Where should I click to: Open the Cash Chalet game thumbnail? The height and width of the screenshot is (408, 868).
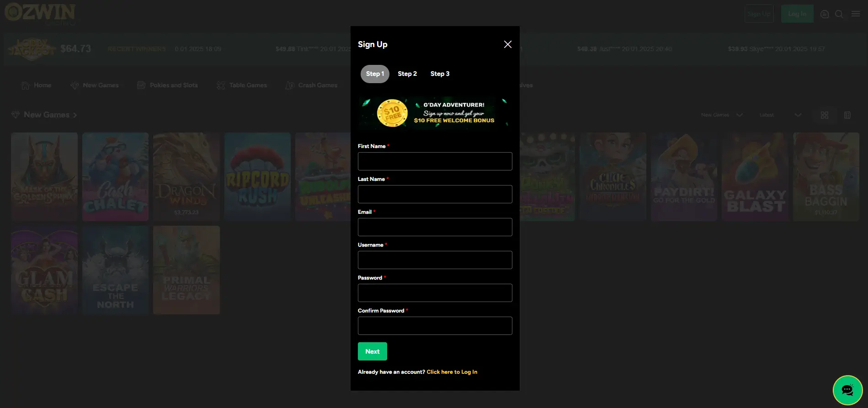pos(115,177)
